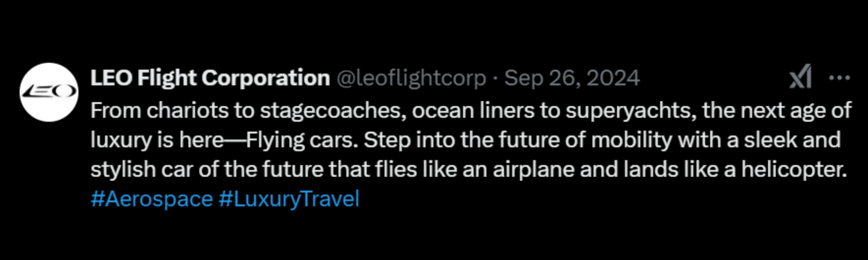Click the @leoflightcorp handle
Image resolution: width=868 pixels, height=260 pixels.
point(411,78)
